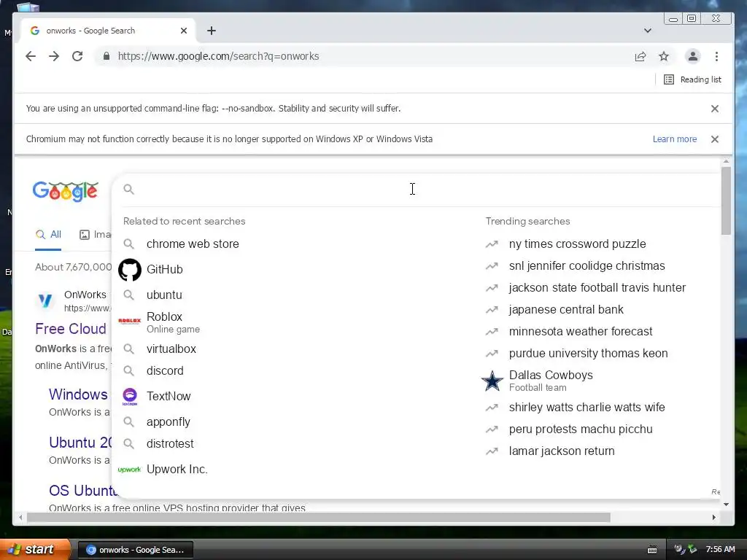The height and width of the screenshot is (560, 747).
Task: Dismiss the Windows XP unsupported warning
Action: 715,139
